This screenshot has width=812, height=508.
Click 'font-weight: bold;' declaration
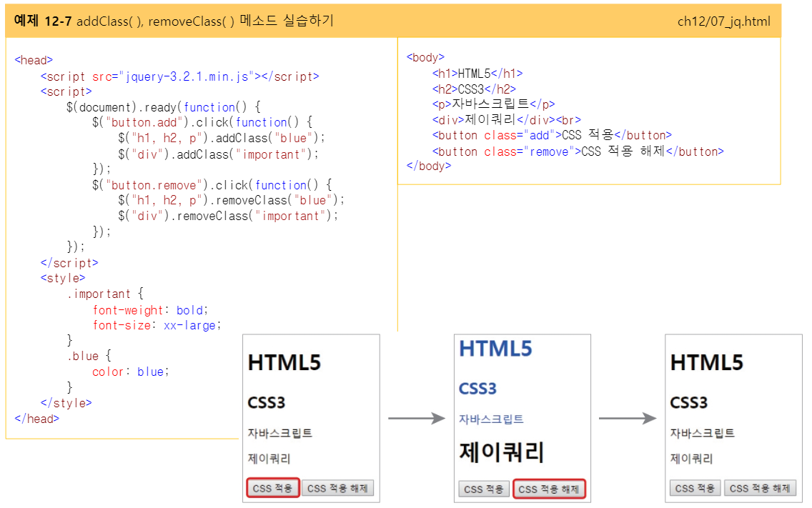150,310
